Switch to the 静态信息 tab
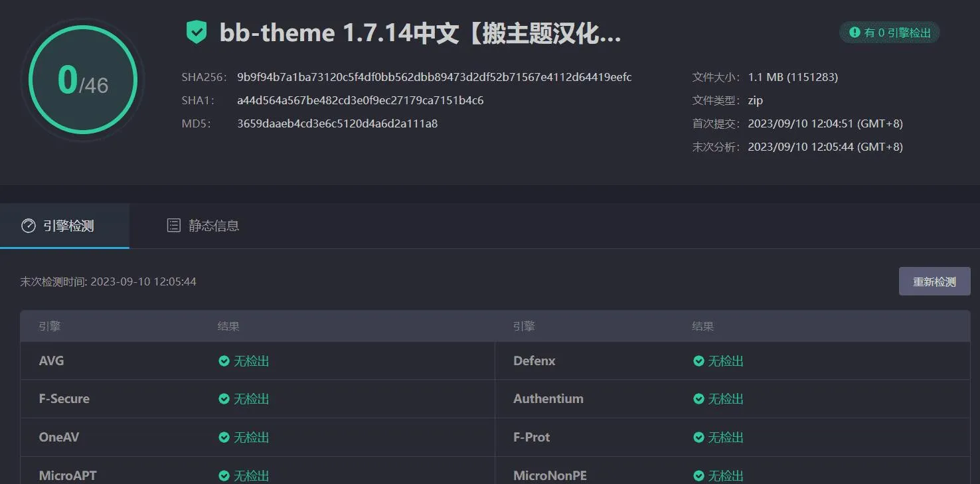 (203, 226)
